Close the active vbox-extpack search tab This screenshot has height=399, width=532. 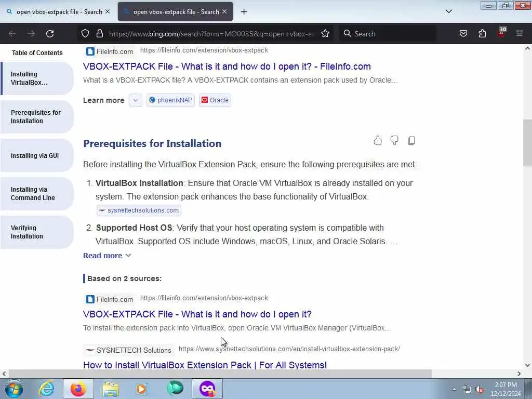click(x=224, y=11)
